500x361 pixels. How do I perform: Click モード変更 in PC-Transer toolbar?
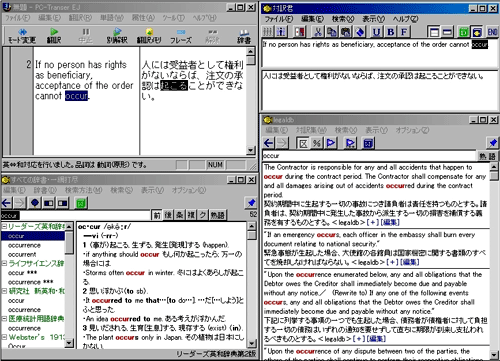point(22,36)
